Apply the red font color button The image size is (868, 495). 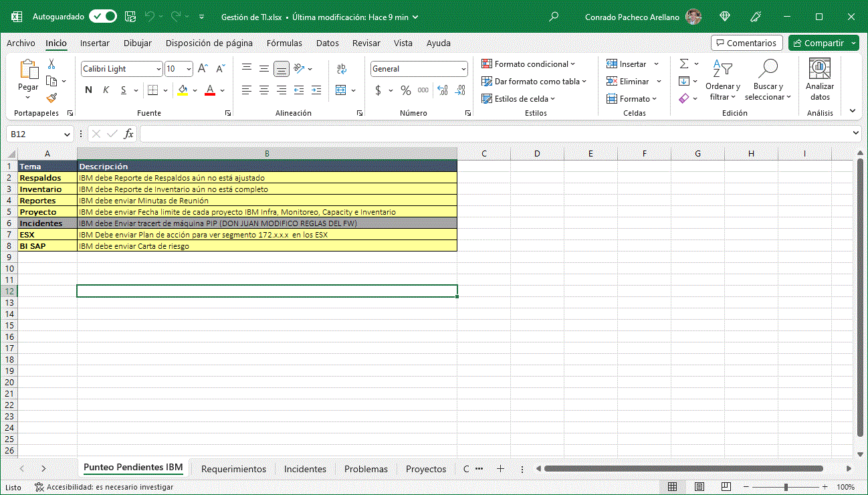[209, 90]
